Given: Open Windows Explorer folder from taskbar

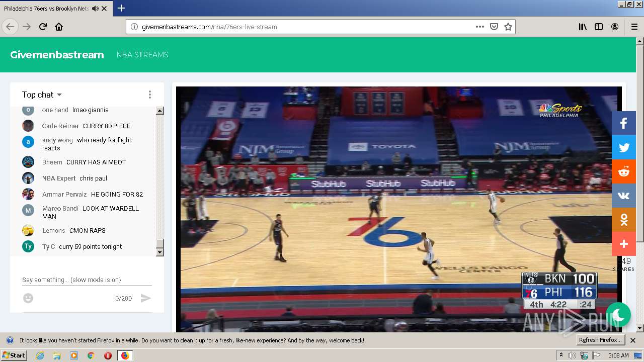Looking at the screenshot, I should (57, 355).
